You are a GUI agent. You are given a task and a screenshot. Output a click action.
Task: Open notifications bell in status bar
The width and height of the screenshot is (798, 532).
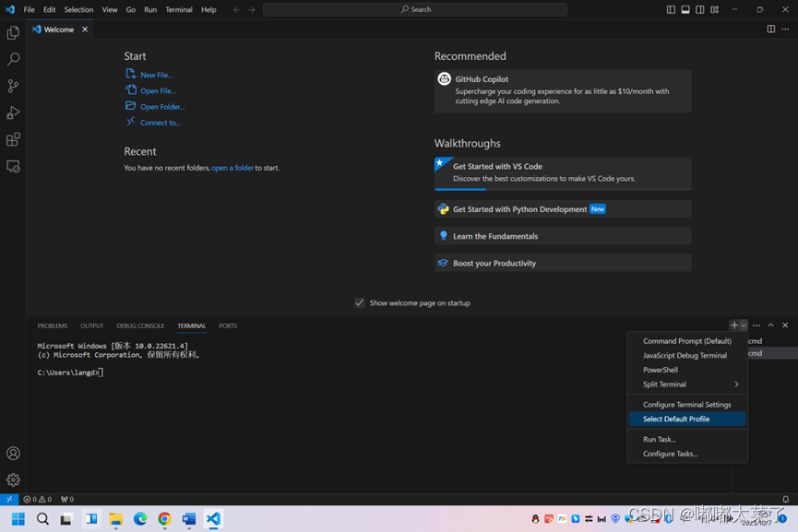[x=785, y=499]
